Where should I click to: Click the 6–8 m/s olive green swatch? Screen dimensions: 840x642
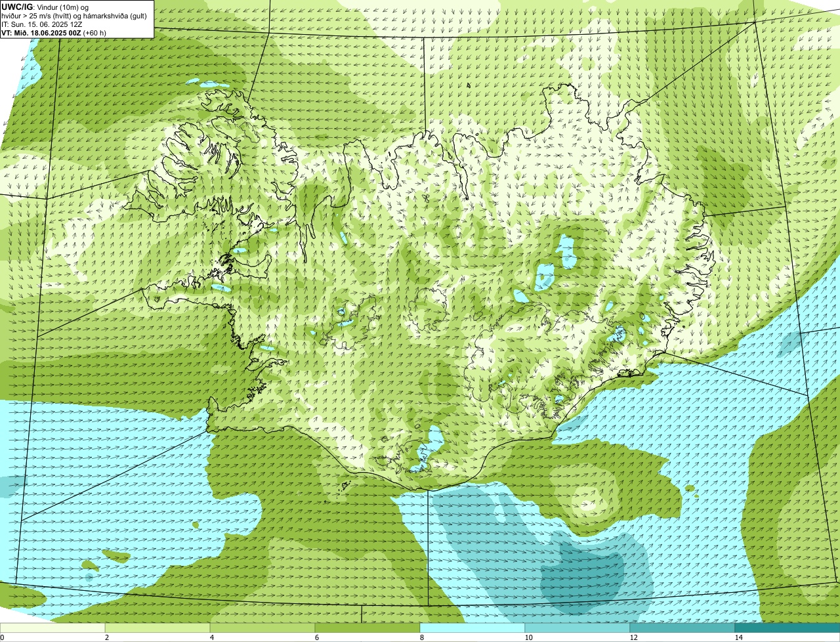point(367,628)
